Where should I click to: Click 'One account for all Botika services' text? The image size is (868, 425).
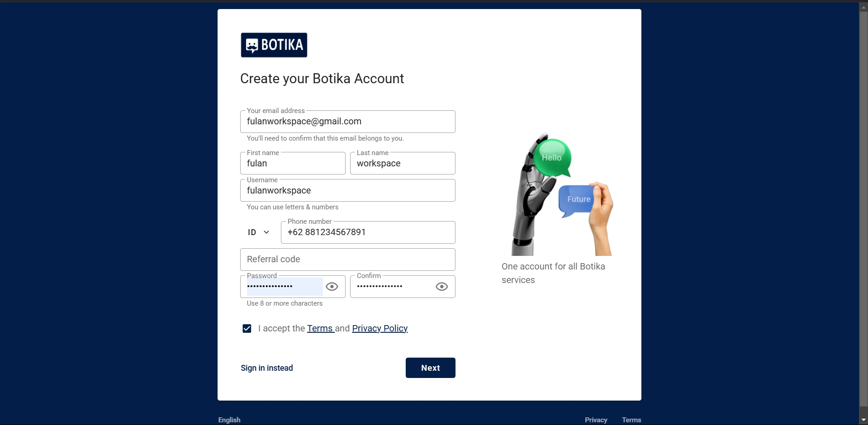coord(553,273)
